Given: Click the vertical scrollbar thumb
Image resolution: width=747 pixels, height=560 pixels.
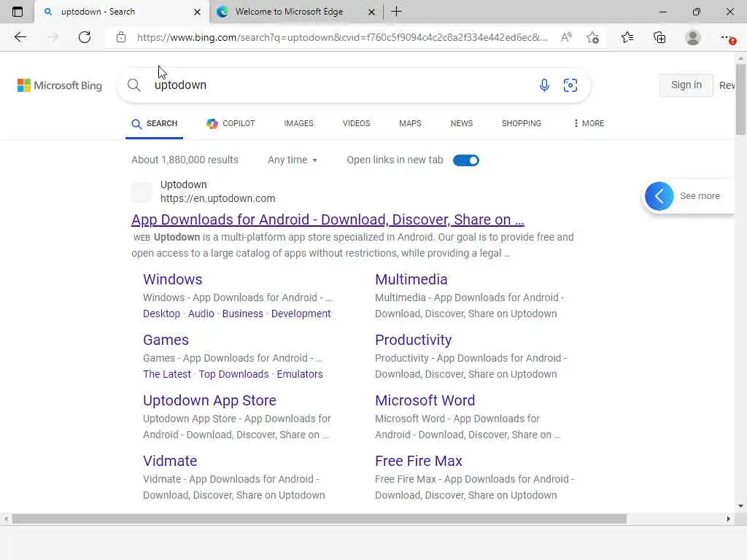Looking at the screenshot, I should [740, 99].
